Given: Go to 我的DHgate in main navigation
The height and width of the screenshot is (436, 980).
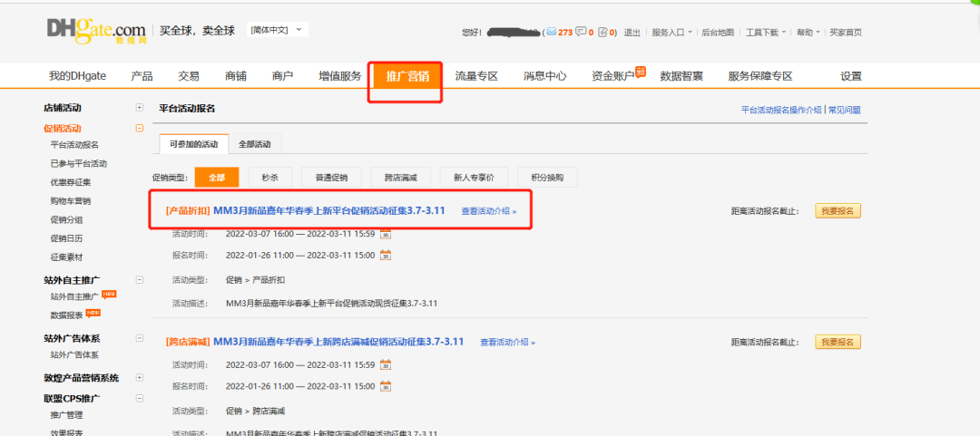Looking at the screenshot, I should click(77, 76).
